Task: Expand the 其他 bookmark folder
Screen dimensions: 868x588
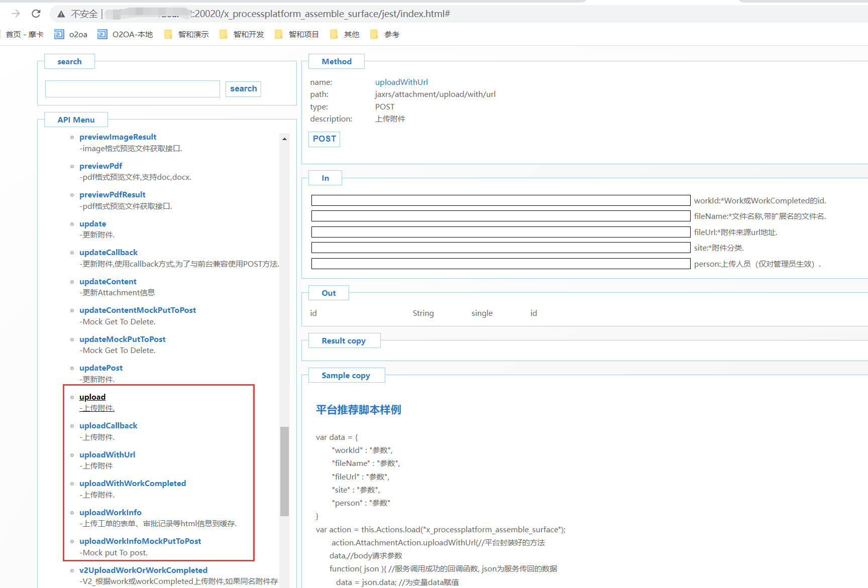Action: [345, 34]
